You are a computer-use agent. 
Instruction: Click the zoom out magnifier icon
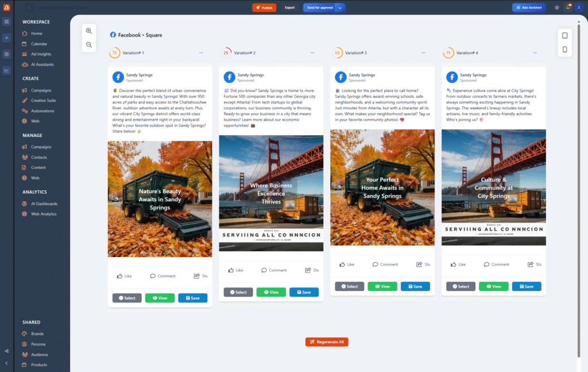pyautogui.click(x=89, y=45)
